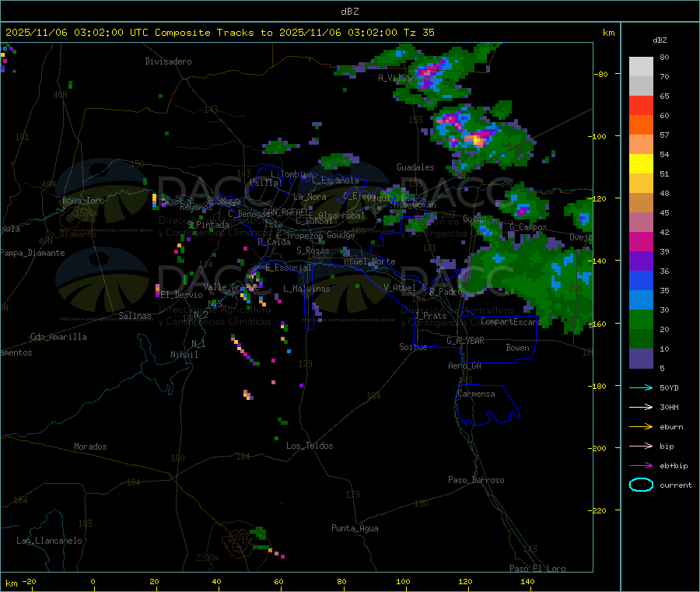
Task: Pick the bright green dBZ scale swatch
Action: (641, 319)
